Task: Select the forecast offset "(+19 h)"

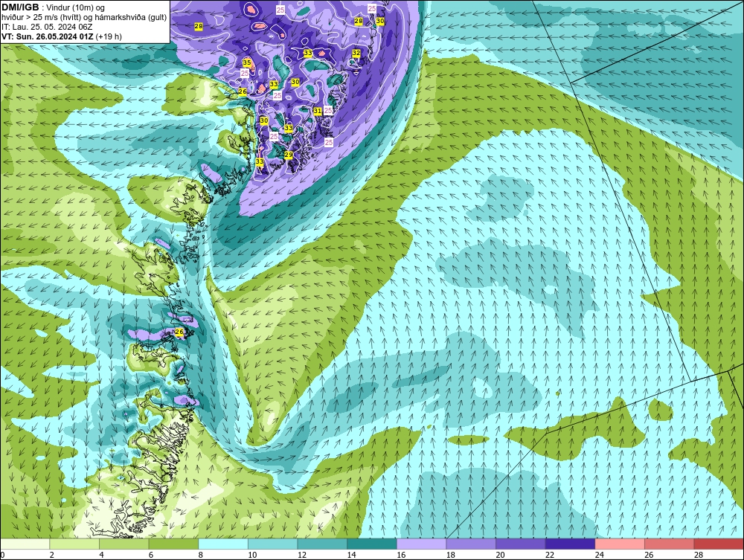Action: [x=109, y=36]
